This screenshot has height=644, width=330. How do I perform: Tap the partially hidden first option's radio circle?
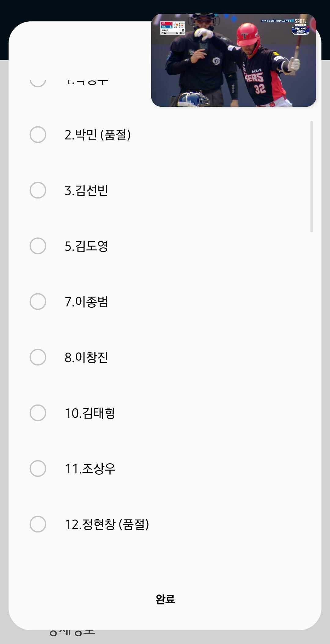(38, 82)
